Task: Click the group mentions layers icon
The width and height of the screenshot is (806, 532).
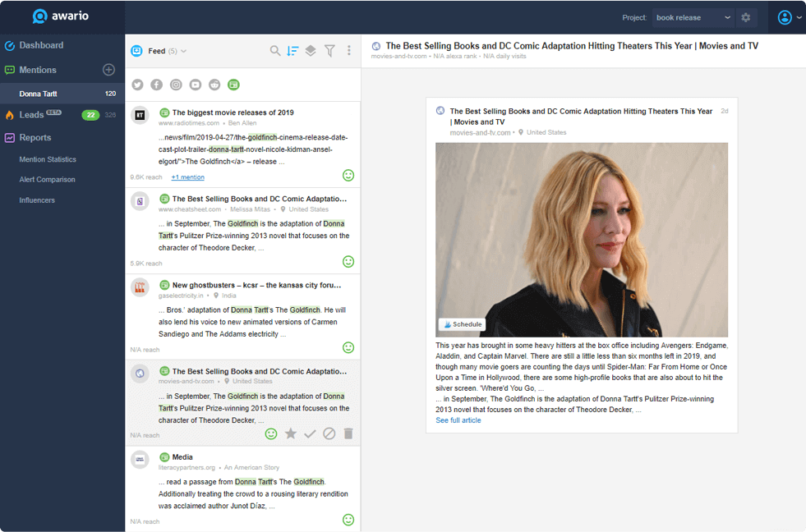Action: pos(311,51)
